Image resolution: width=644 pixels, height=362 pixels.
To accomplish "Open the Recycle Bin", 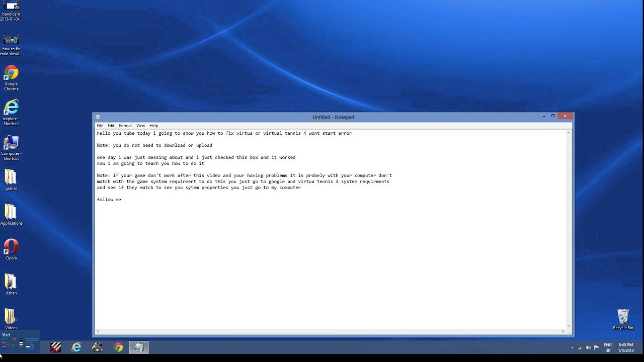I will [623, 320].
